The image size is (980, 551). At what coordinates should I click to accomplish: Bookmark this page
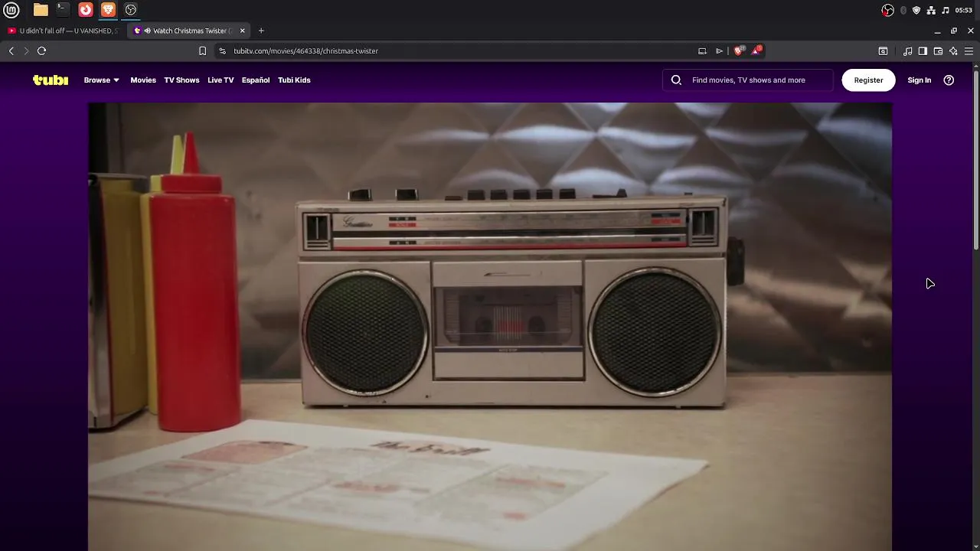(202, 51)
